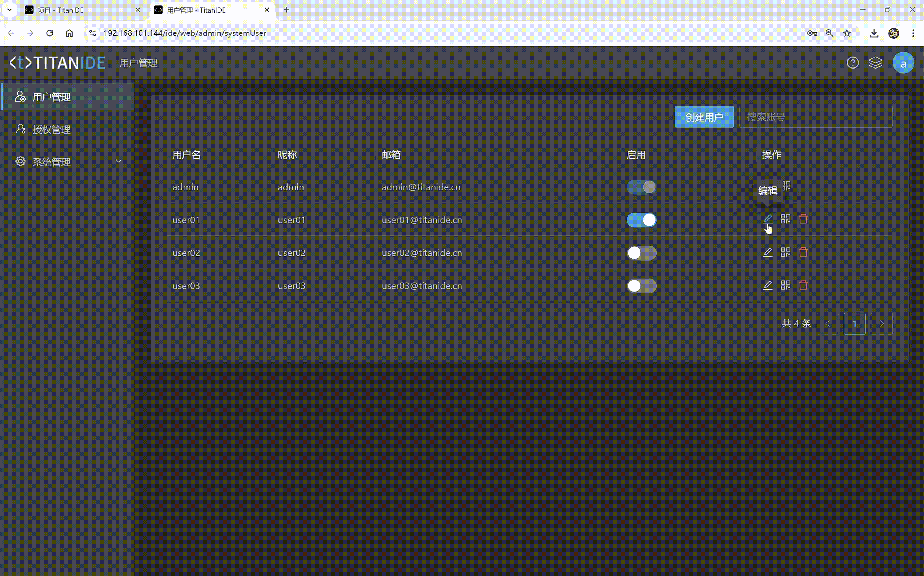
Task: Click the TitanIDE logo
Action: click(x=57, y=63)
